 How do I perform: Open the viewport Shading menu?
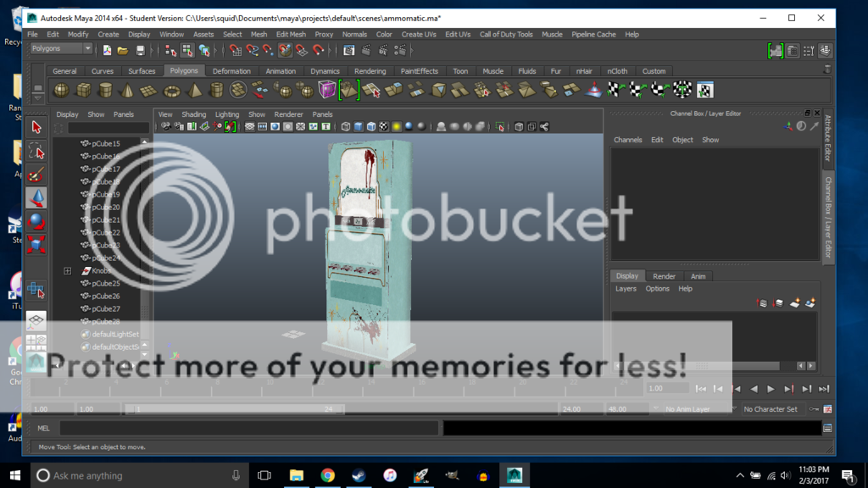tap(194, 114)
